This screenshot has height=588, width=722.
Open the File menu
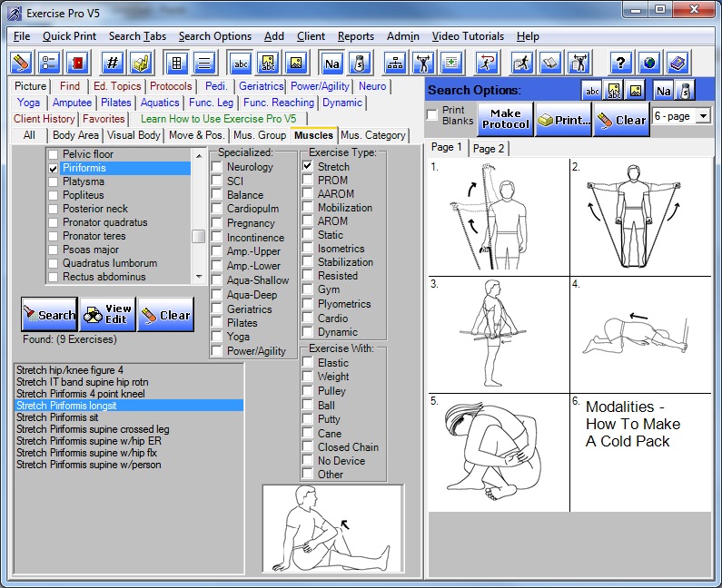coord(22,36)
